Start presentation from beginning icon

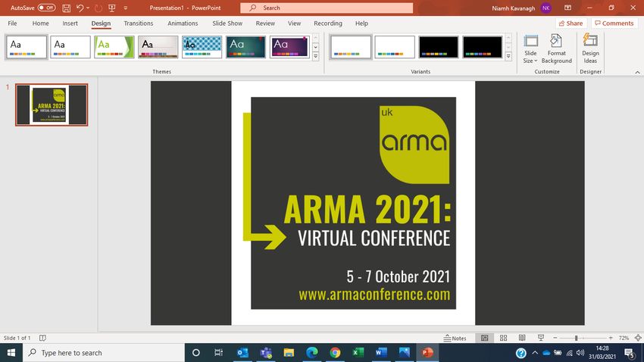111,8
